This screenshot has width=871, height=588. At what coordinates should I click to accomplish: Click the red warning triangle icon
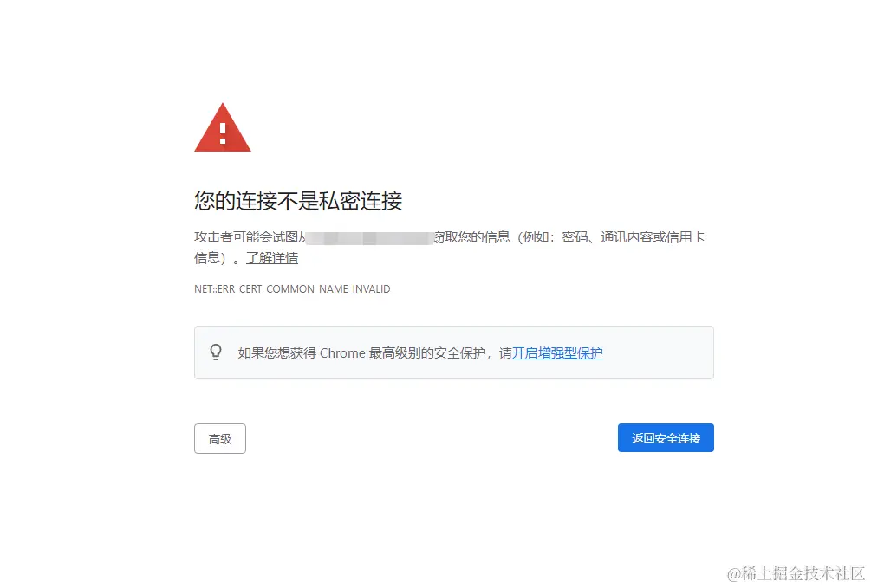pyautogui.click(x=222, y=127)
